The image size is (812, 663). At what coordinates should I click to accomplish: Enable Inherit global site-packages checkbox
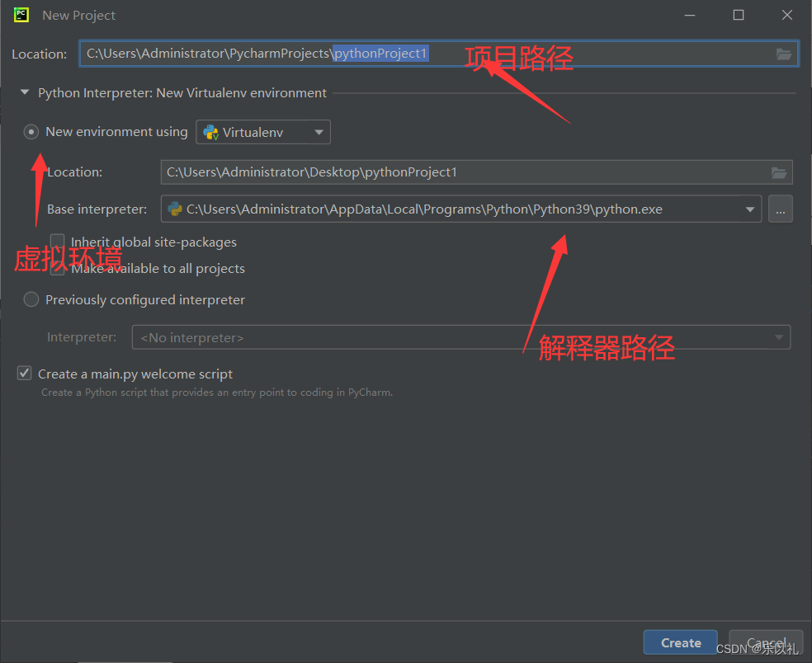click(x=58, y=242)
